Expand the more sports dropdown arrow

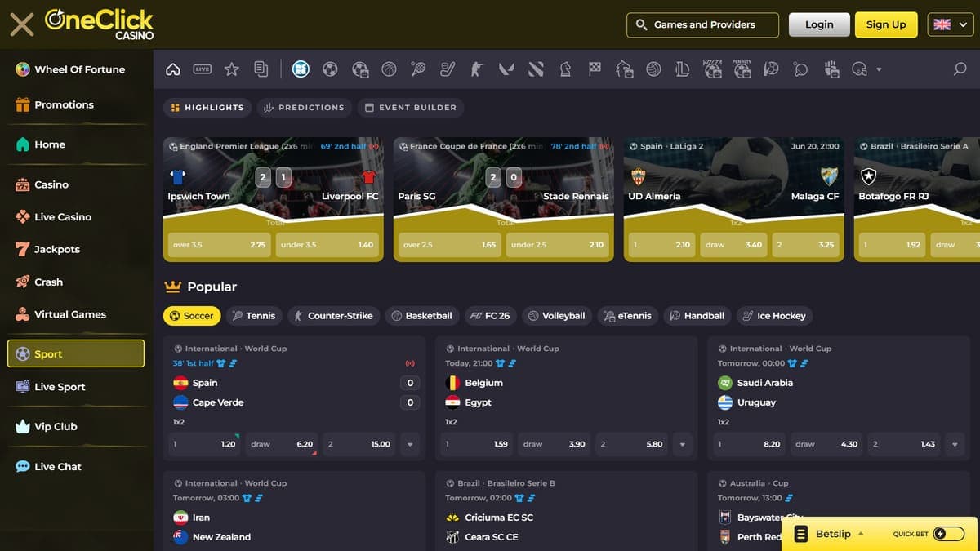879,70
